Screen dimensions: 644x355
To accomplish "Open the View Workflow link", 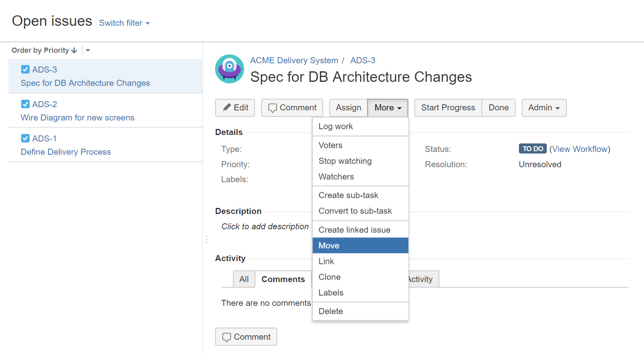I will click(580, 149).
